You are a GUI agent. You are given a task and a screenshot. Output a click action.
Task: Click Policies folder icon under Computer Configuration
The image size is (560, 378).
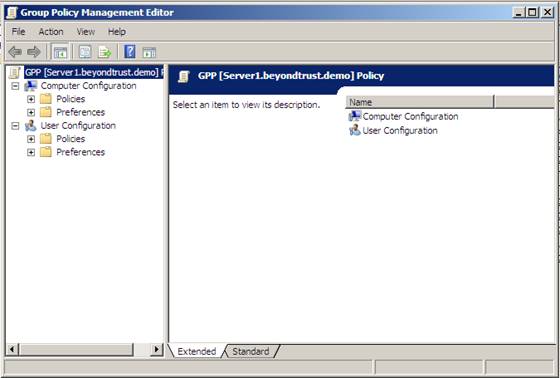[46, 99]
